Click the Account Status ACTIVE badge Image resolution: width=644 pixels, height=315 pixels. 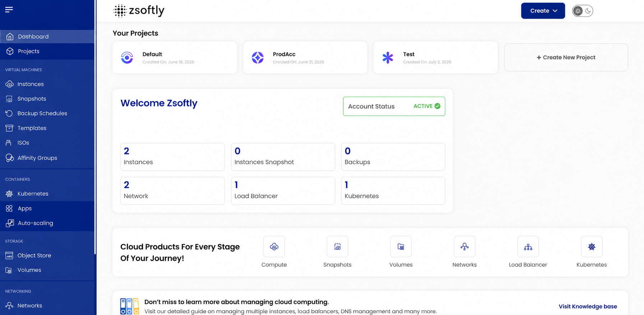tap(394, 106)
